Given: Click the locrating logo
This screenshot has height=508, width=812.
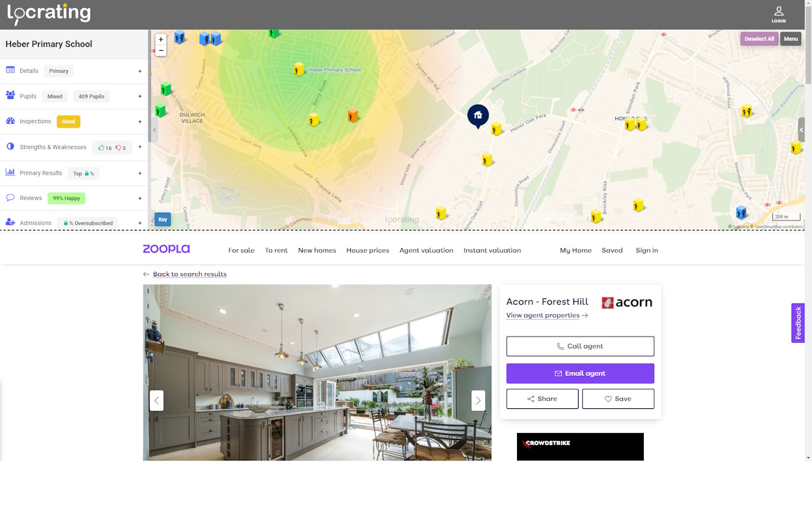Looking at the screenshot, I should [48, 13].
